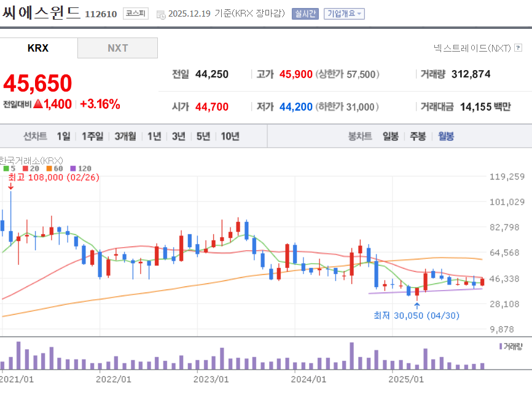The height and width of the screenshot is (394, 532).
Task: Switch to 주봉 weekly candle chart
Action: [x=418, y=136]
